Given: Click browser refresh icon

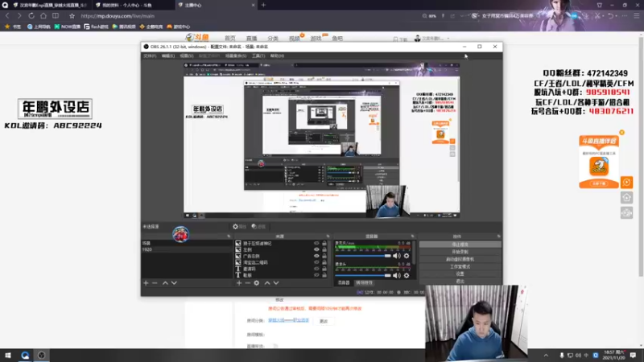Looking at the screenshot, I should 31,16.
